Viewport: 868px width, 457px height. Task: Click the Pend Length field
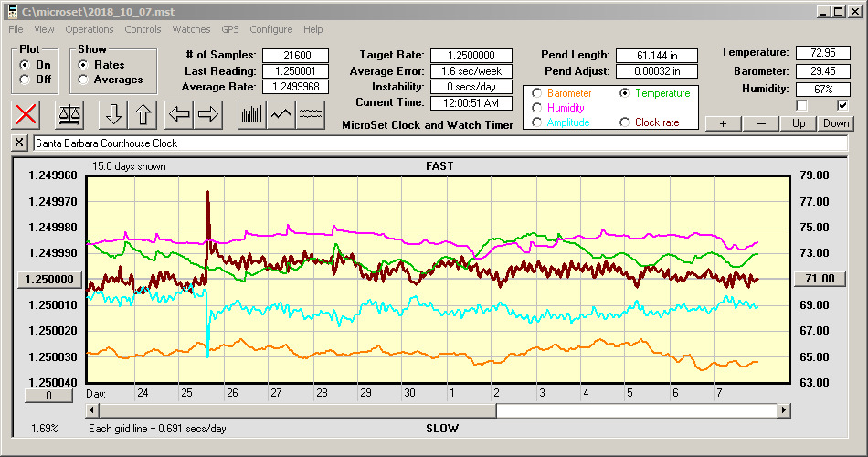click(657, 56)
